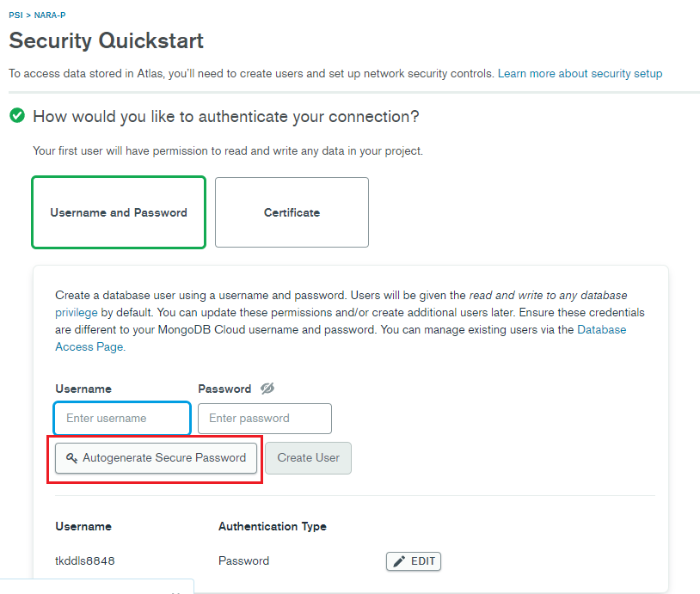Click the EDIT button label for the existing user
Screen dimensions: 700x594
point(423,561)
